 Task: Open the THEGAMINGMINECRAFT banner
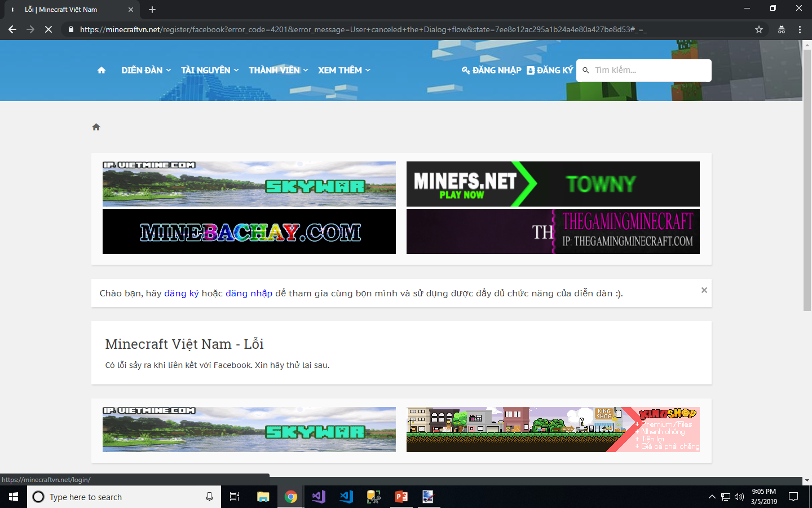click(553, 231)
